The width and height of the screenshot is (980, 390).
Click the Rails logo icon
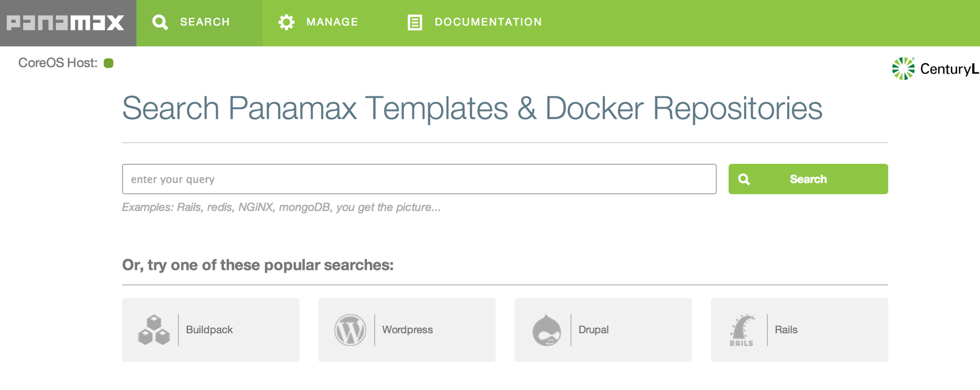pos(742,330)
